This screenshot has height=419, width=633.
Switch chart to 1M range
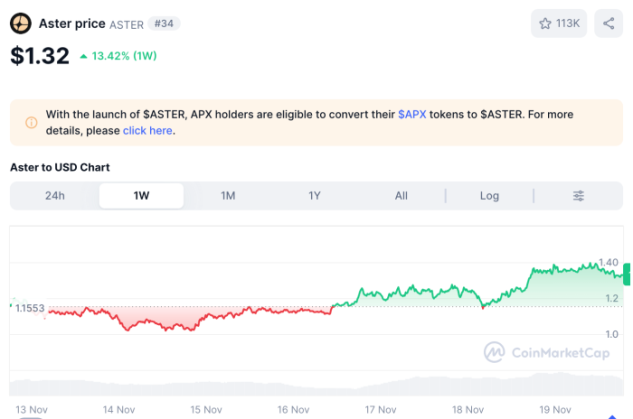pyautogui.click(x=228, y=196)
